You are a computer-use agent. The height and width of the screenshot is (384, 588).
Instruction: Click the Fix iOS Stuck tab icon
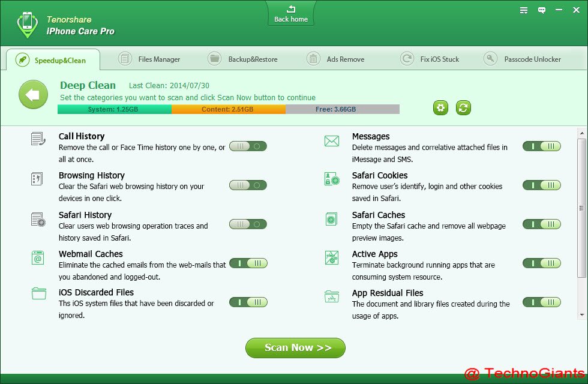(407, 59)
